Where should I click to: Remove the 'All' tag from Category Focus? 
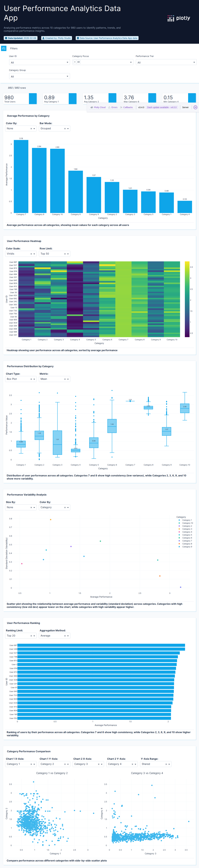tap(75, 62)
